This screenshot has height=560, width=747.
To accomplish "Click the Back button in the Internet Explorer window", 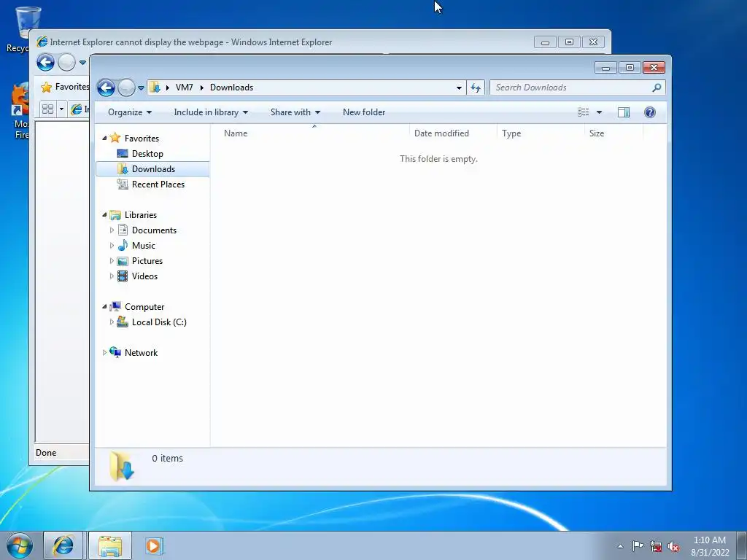I will click(46, 63).
